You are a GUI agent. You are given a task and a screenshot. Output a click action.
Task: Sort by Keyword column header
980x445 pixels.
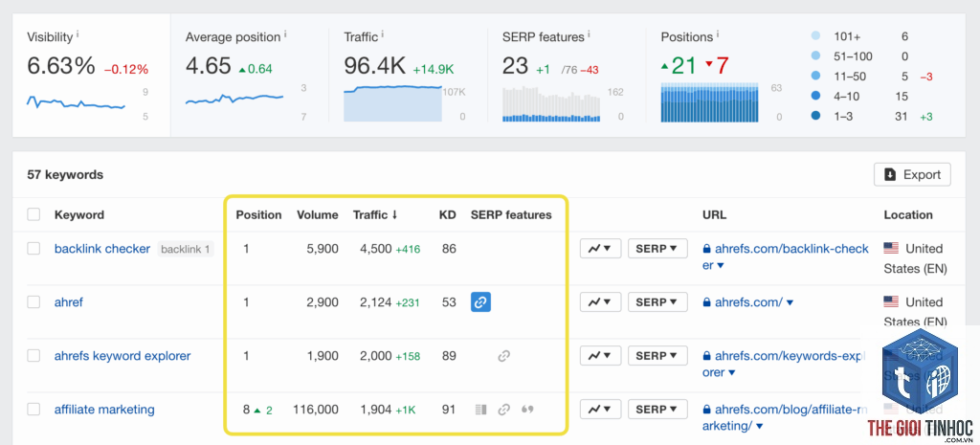tap(79, 215)
